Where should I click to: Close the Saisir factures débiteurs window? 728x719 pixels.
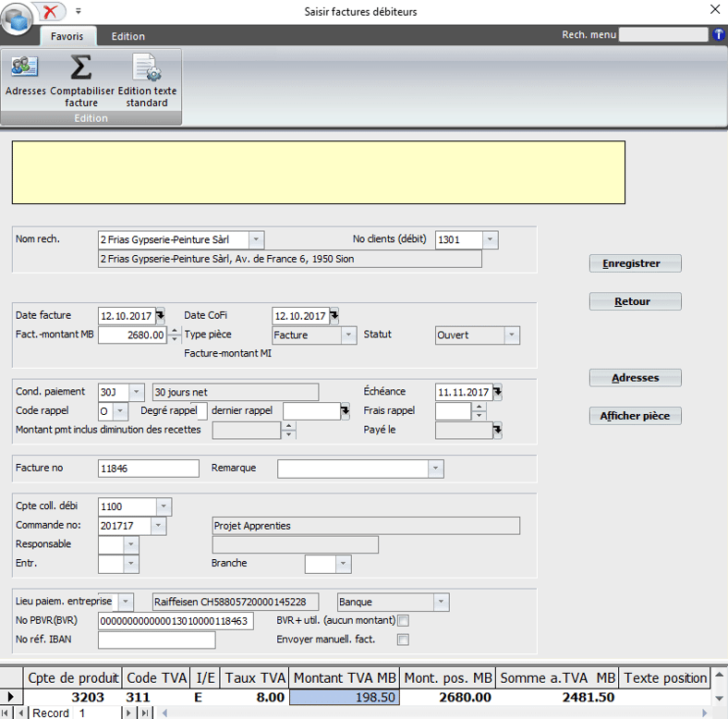point(715,9)
